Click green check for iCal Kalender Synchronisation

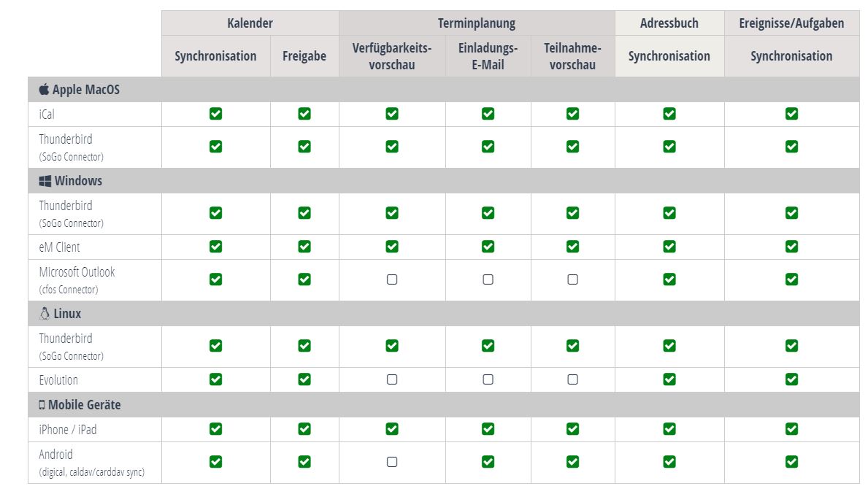[x=216, y=114]
